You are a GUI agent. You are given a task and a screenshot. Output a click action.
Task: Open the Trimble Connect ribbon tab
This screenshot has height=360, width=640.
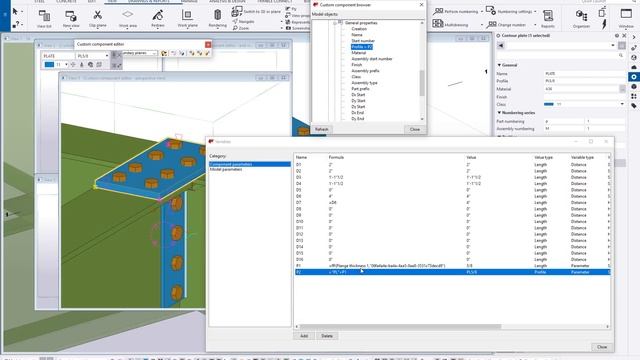275,2
